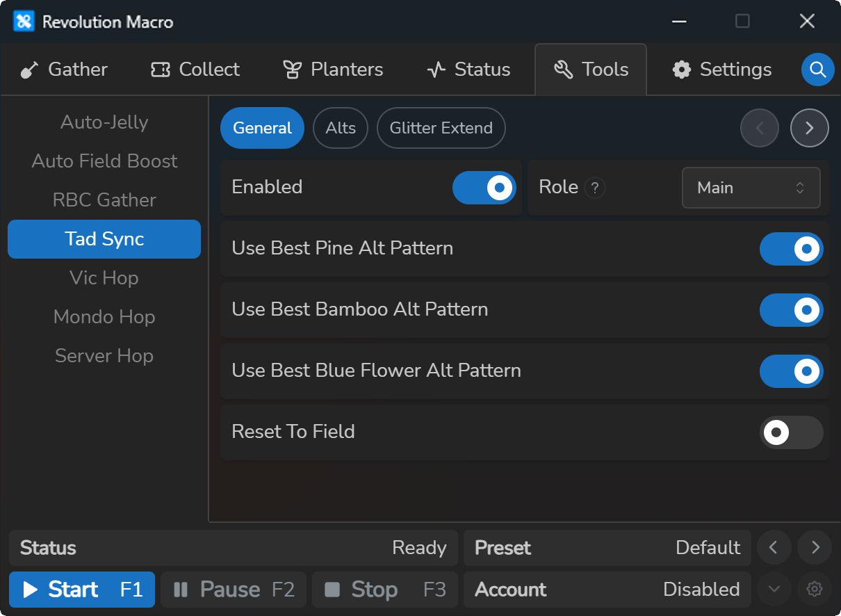Disable the Tad Sync Enabled toggle
This screenshot has height=616, width=841.
[484, 188]
